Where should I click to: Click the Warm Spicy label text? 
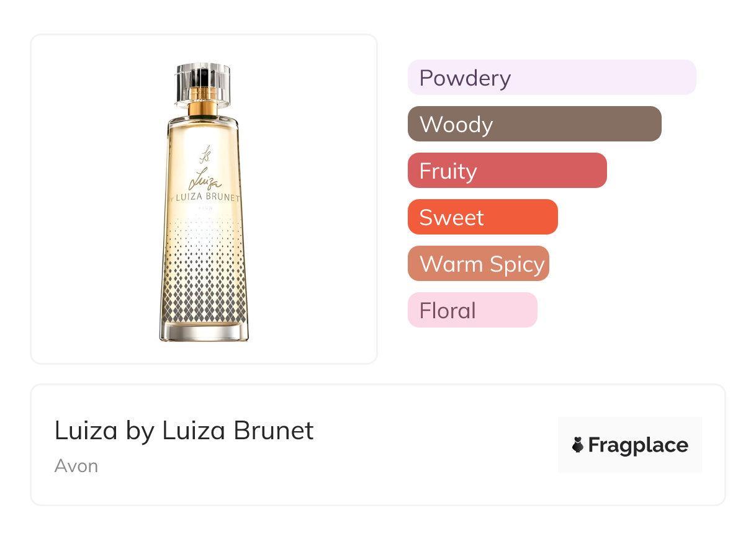pyautogui.click(x=482, y=264)
